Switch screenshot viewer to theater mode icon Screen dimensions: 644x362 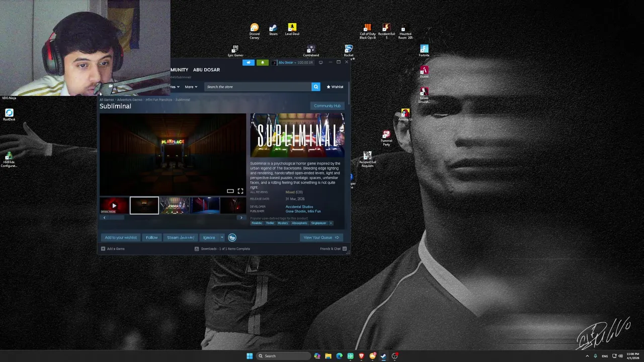[230, 191]
